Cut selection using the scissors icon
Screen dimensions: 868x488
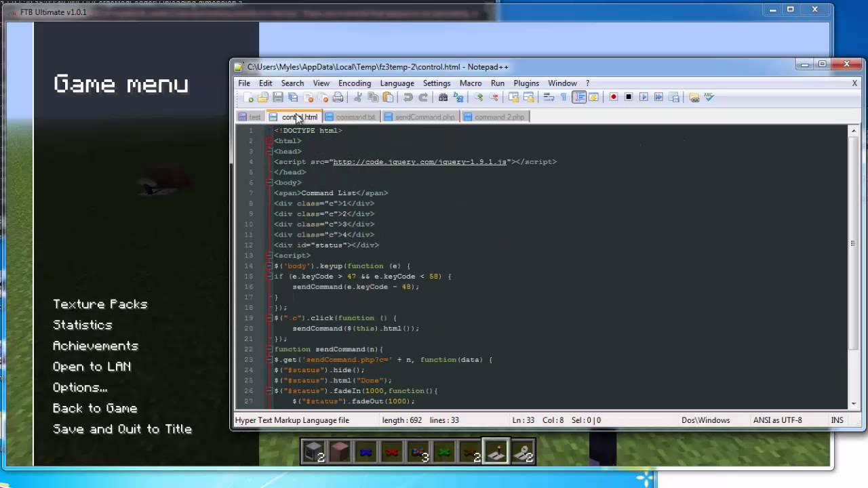pos(358,97)
